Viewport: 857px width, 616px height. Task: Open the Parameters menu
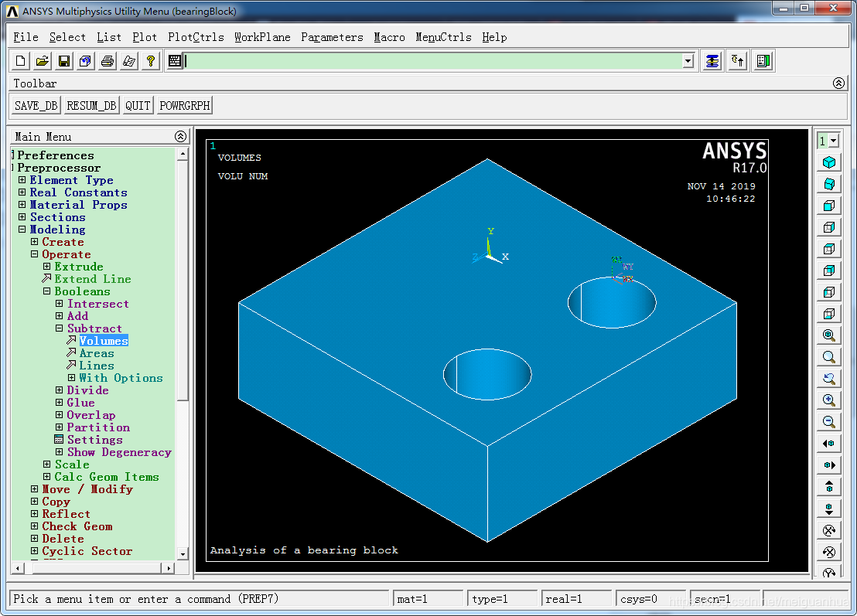coord(332,37)
